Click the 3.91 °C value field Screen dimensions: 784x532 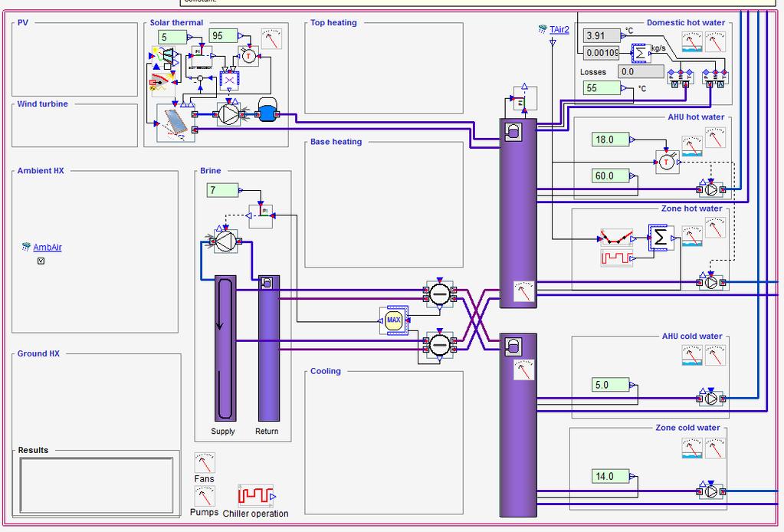602,35
